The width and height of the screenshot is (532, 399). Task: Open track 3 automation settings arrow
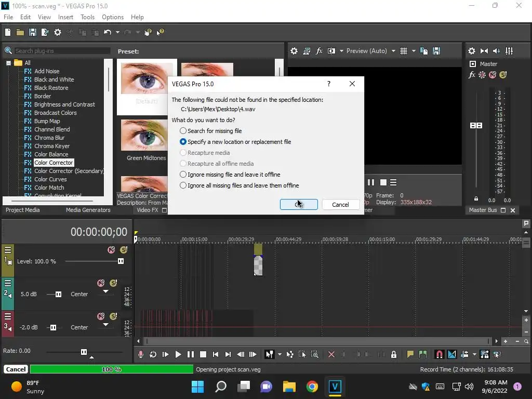click(106, 325)
